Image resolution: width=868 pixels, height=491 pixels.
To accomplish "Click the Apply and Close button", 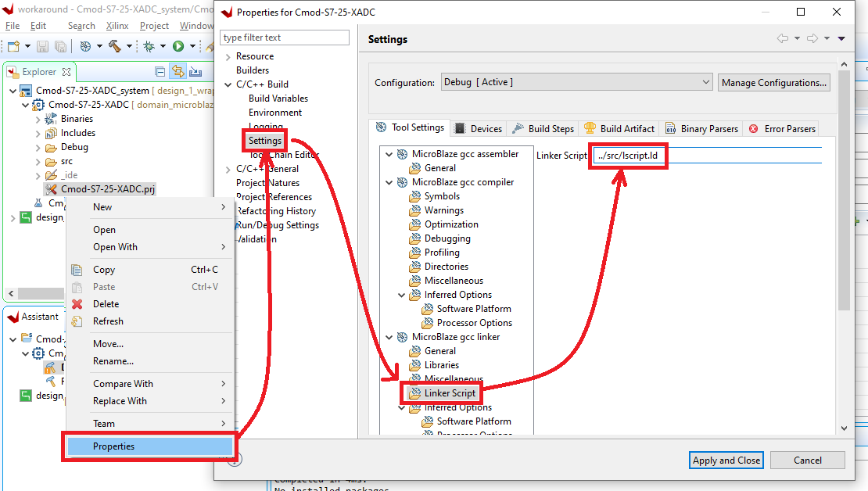I will tap(726, 461).
